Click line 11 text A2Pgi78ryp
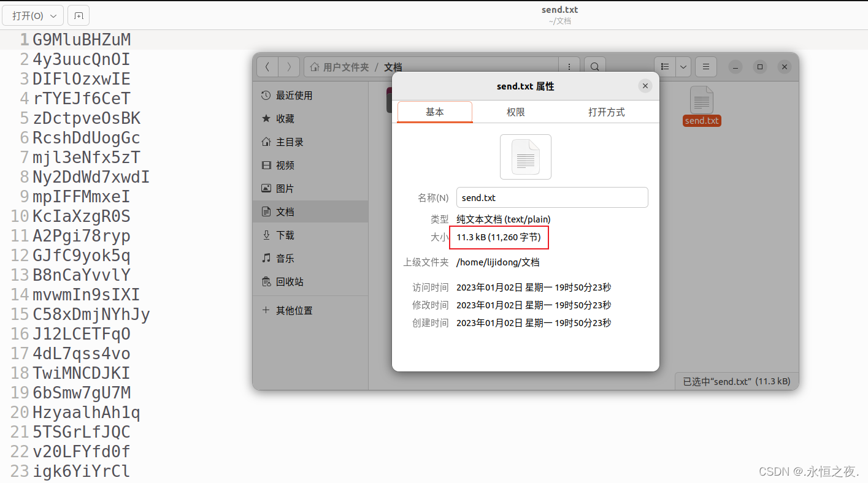 pyautogui.click(x=82, y=236)
